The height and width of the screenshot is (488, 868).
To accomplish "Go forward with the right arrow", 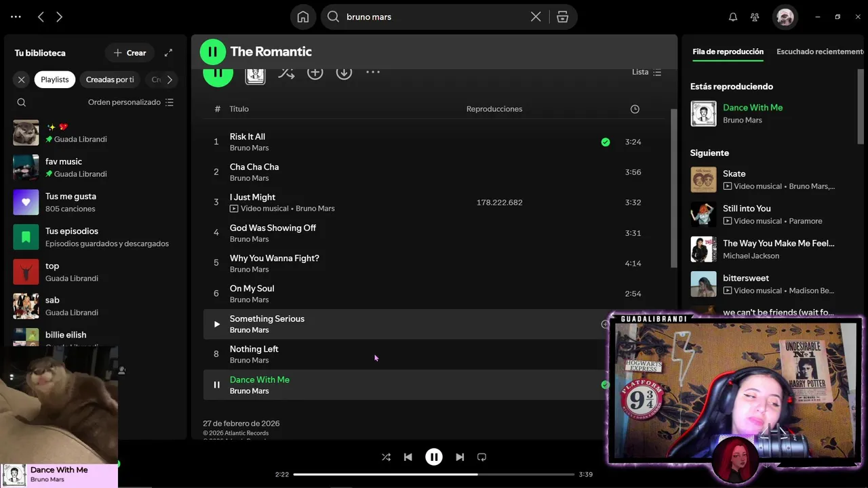I will pyautogui.click(x=59, y=17).
